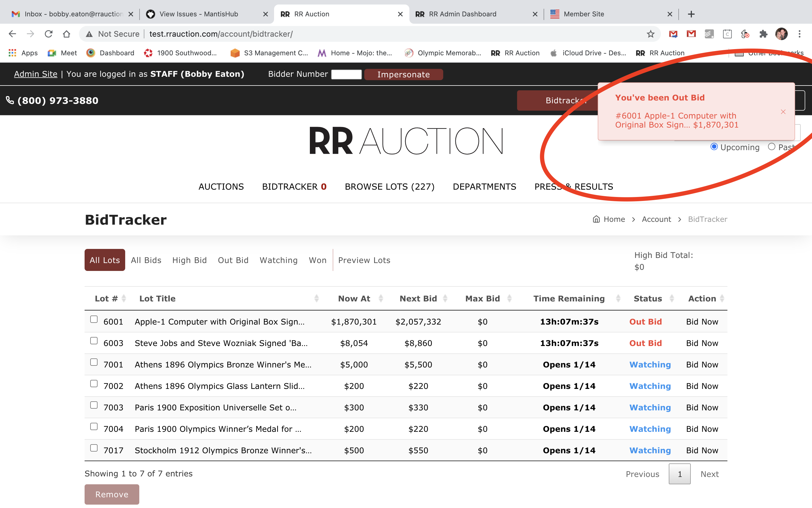
Task: Reload the page with refresh icon
Action: 49,34
